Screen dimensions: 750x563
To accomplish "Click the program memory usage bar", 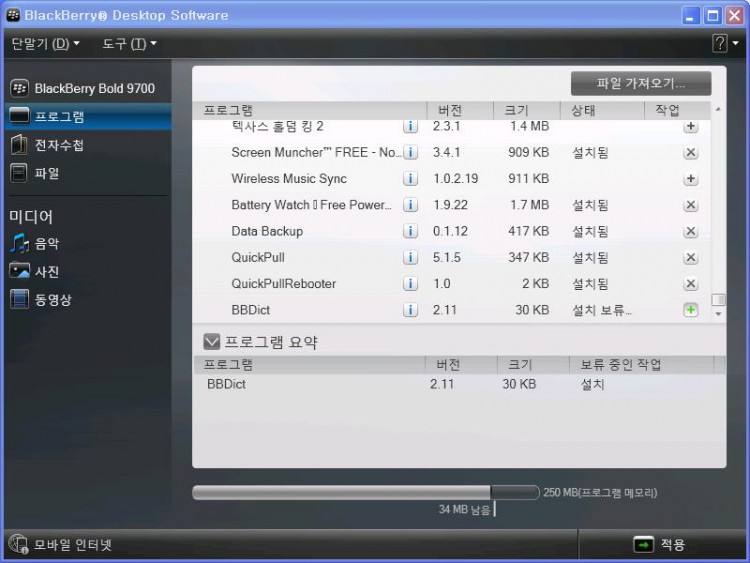I will click(x=365, y=492).
